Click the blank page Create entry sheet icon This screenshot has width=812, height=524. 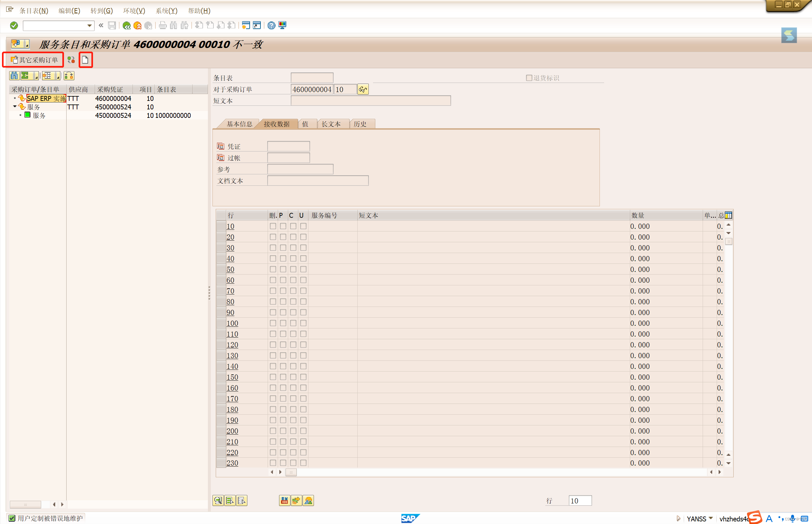tap(86, 60)
